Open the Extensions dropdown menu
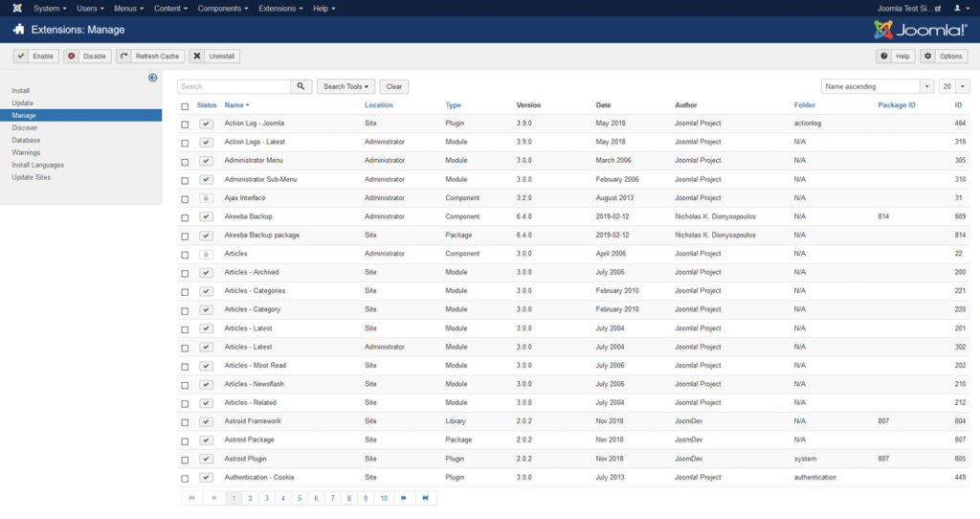The image size is (980, 519). tap(280, 8)
